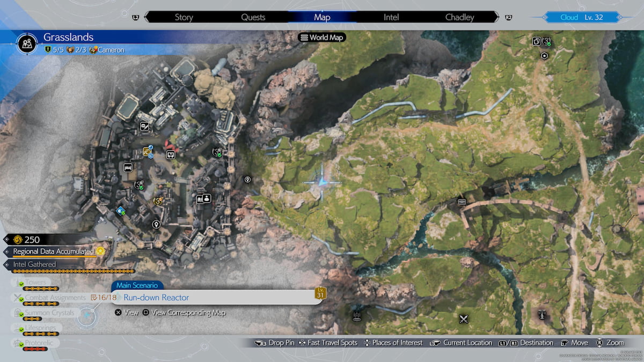Open the World Map list button
Image resolution: width=644 pixels, height=362 pixels.
pyautogui.click(x=322, y=38)
